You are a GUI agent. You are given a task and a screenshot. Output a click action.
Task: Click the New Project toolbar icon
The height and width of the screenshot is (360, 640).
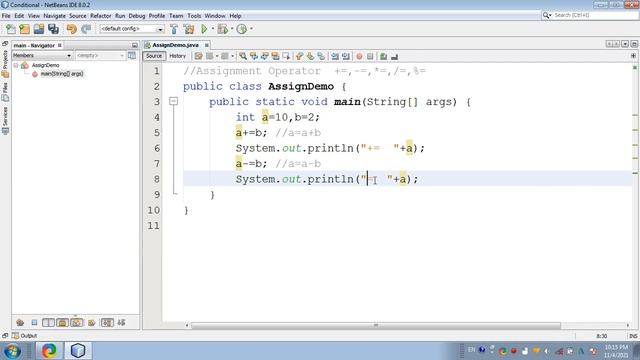(x=24, y=29)
